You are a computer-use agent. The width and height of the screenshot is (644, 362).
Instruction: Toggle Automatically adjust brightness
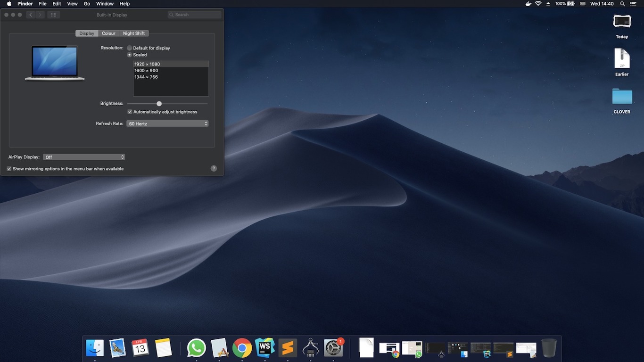point(130,112)
